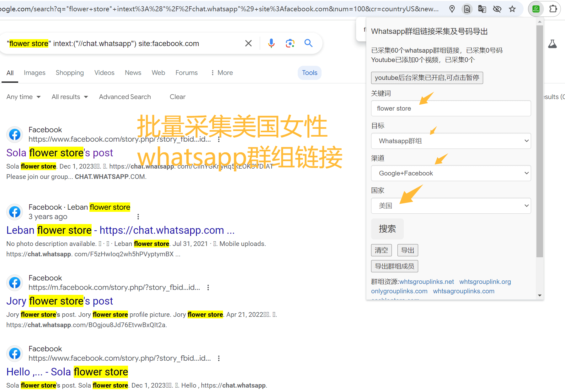Switch to the All results tab
The image size is (565, 392).
point(10,73)
